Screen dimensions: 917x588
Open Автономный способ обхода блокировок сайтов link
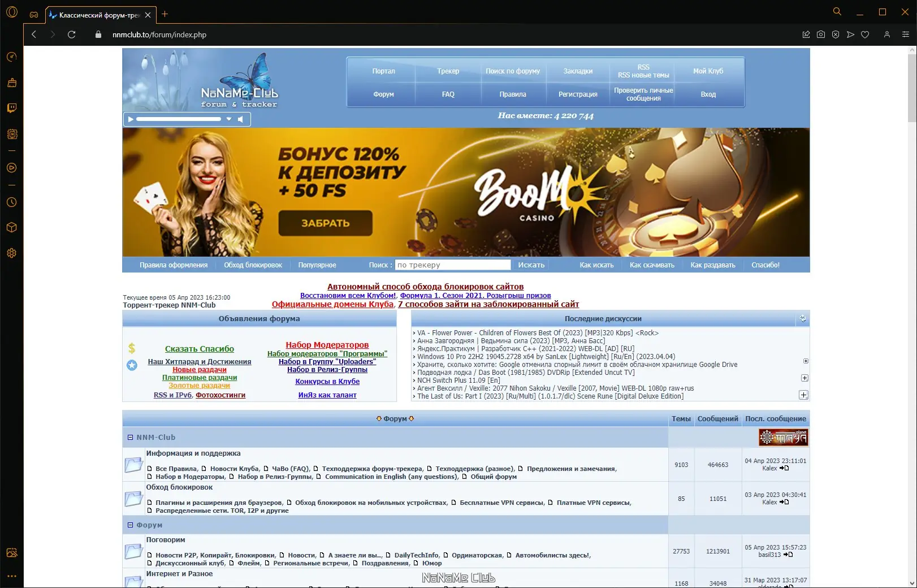(x=425, y=287)
